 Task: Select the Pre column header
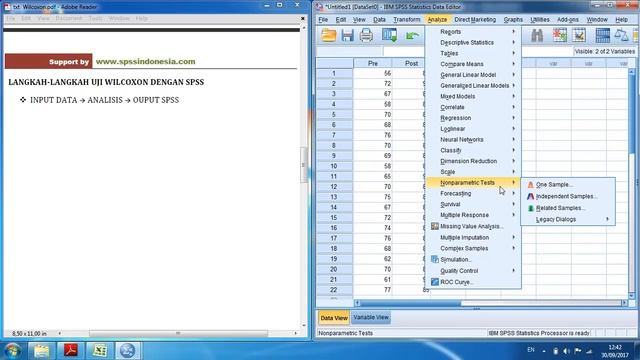click(373, 63)
